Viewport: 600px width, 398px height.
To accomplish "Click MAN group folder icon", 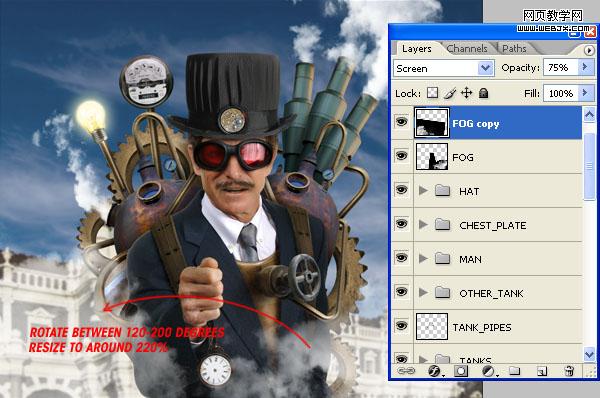I will point(442,258).
